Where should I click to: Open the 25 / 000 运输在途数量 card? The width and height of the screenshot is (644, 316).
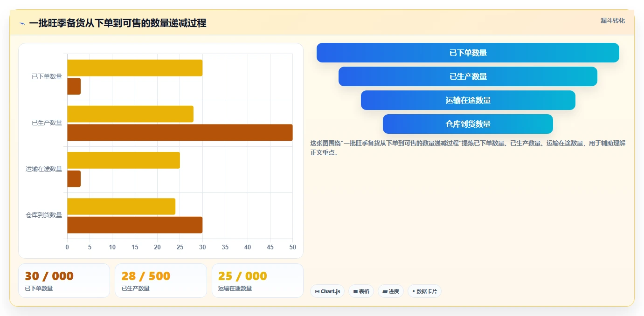click(257, 281)
